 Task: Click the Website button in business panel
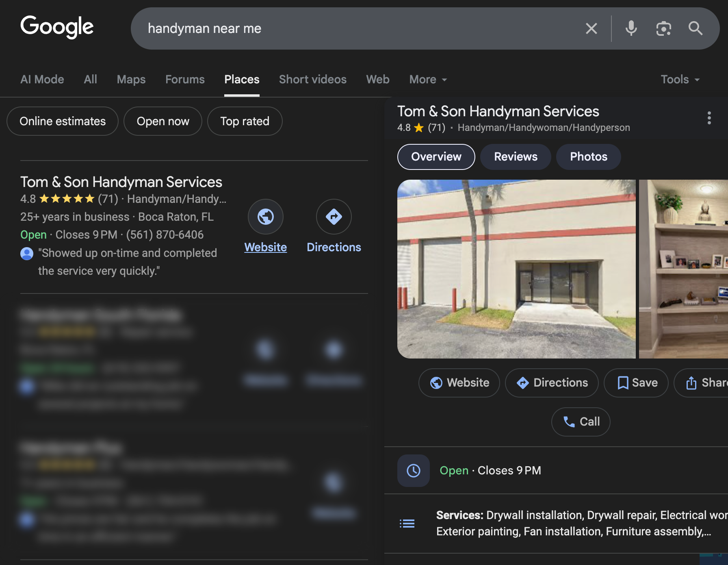click(459, 383)
